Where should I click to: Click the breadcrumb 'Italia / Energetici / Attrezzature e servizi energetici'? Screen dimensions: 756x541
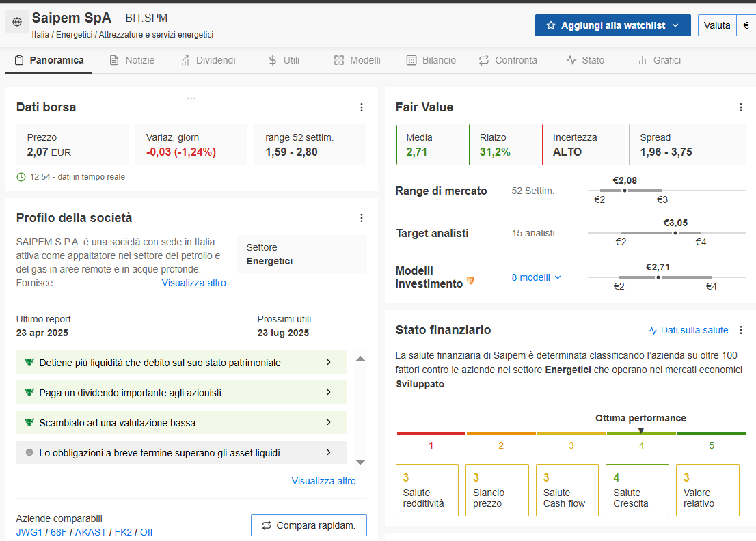[122, 35]
